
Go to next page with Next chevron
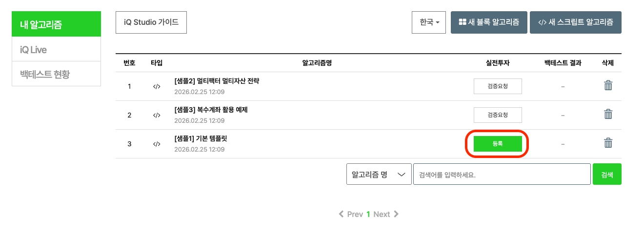[x=396, y=214]
